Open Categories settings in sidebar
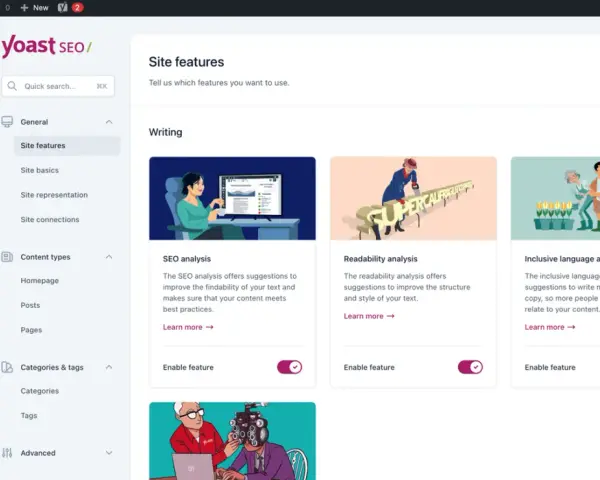The height and width of the screenshot is (480, 600). coord(40,391)
